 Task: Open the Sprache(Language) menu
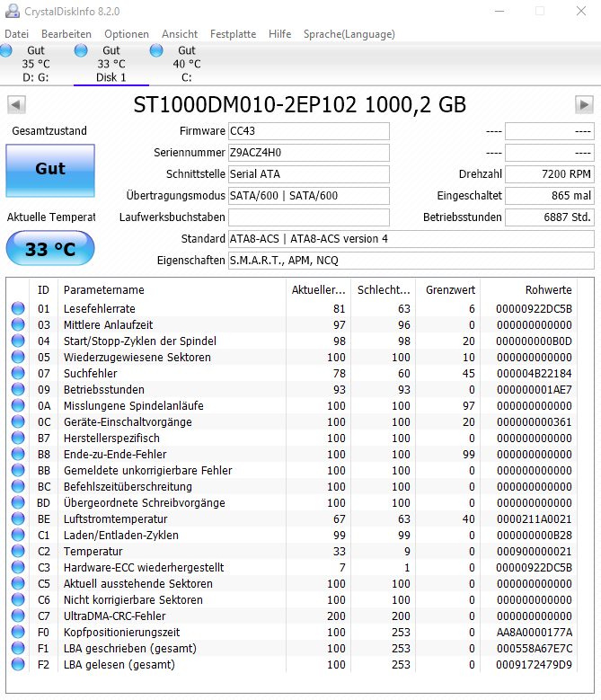click(349, 34)
